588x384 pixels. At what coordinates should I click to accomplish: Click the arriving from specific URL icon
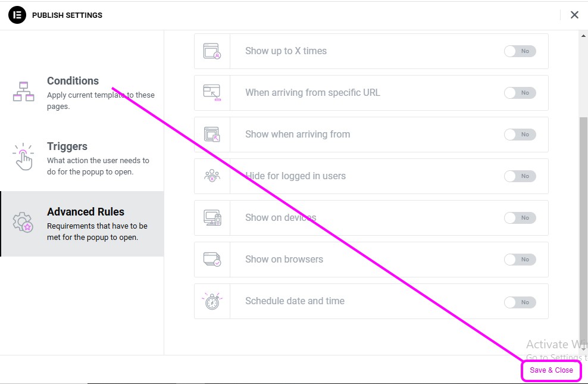click(x=212, y=93)
